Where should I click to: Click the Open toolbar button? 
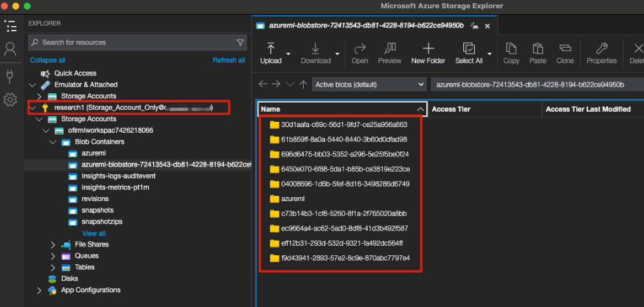pyautogui.click(x=360, y=54)
